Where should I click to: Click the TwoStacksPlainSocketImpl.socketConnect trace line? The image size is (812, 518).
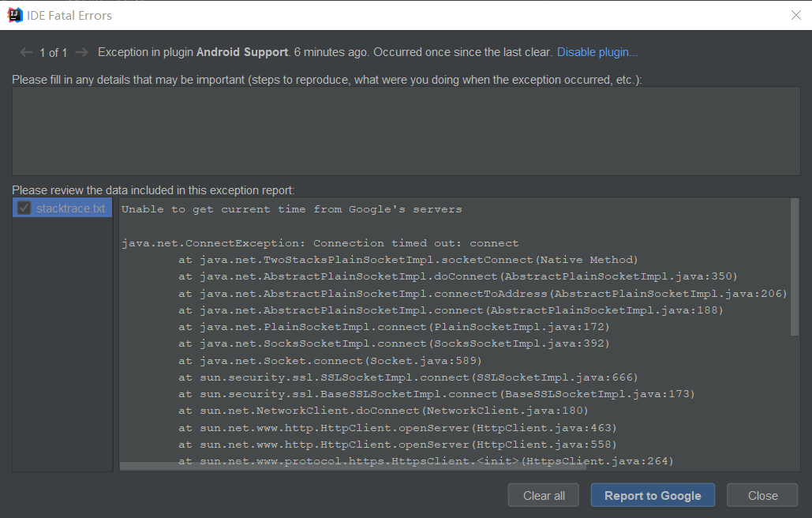coord(408,260)
